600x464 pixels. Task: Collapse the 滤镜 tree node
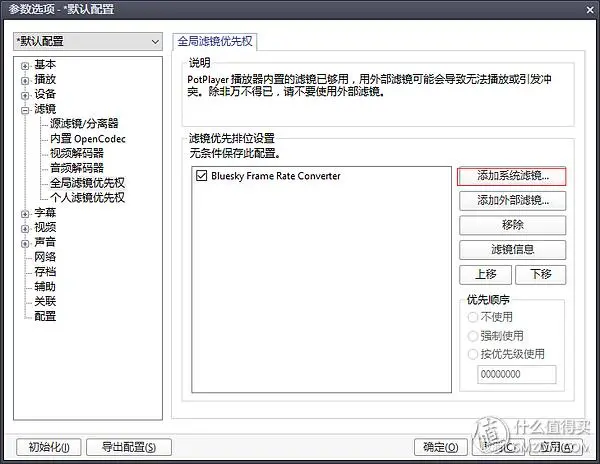[x=25, y=110]
